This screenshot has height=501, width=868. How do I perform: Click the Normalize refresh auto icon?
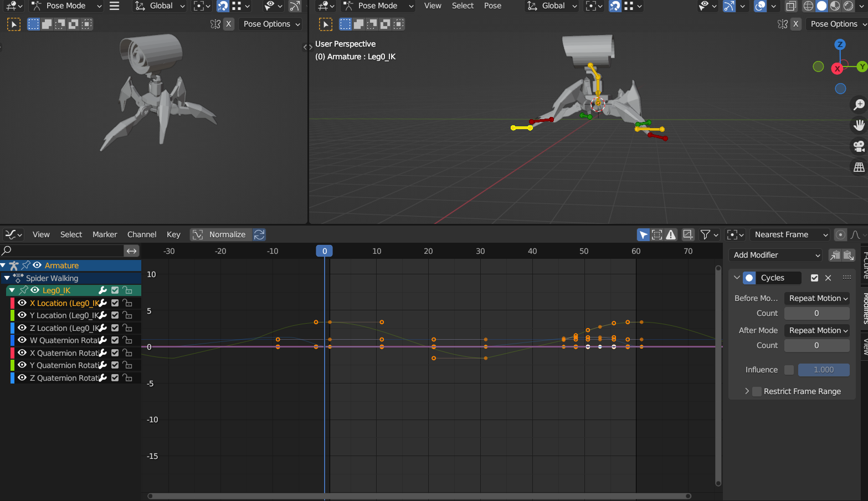point(259,234)
